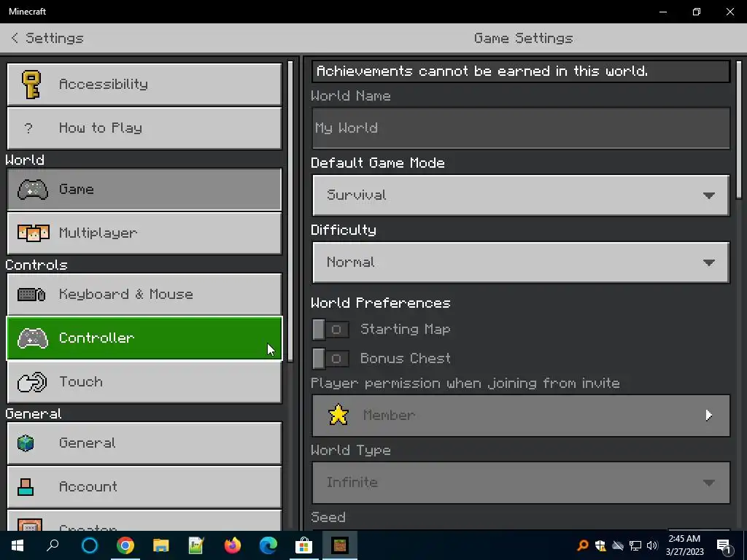The image size is (747, 560).
Task: Click the Multiplayer faces icon
Action: (33, 233)
